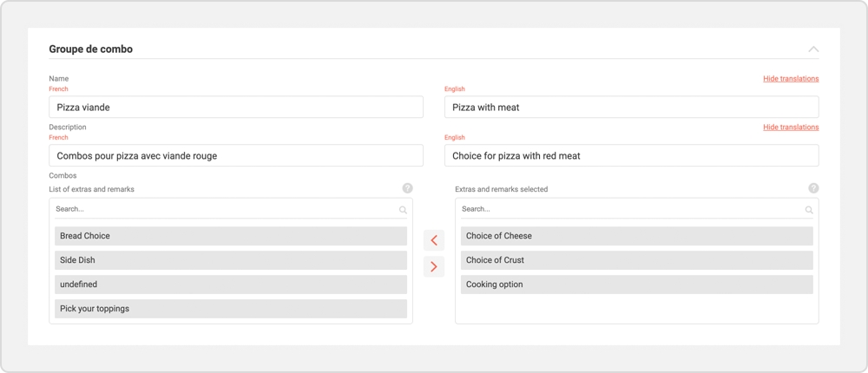Edit the English description input

click(x=631, y=156)
